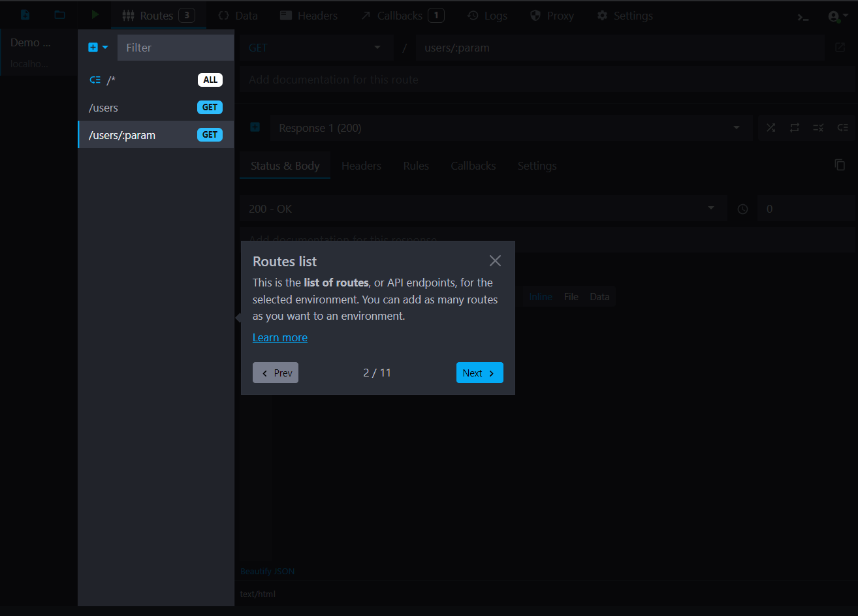Viewport: 858px width, 616px height.
Task: Open the command palette terminal icon
Action: tap(803, 16)
